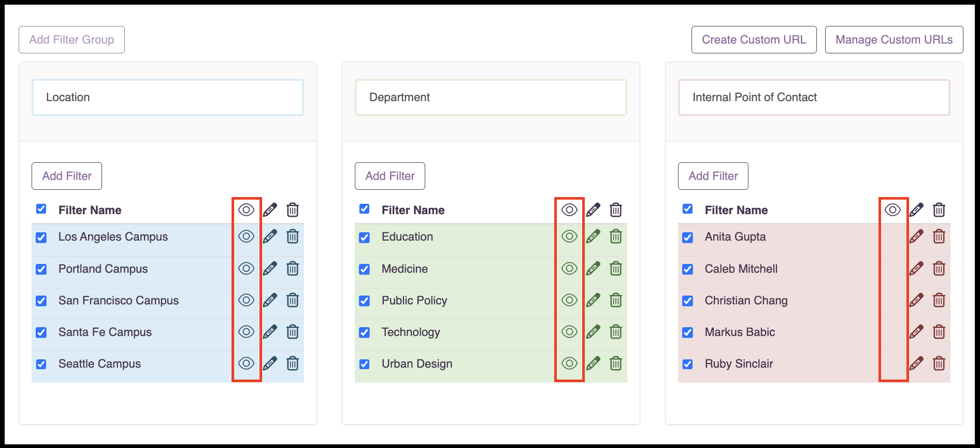Add Filter to Internal Point of Contact group
The image size is (980, 448).
[x=713, y=176]
